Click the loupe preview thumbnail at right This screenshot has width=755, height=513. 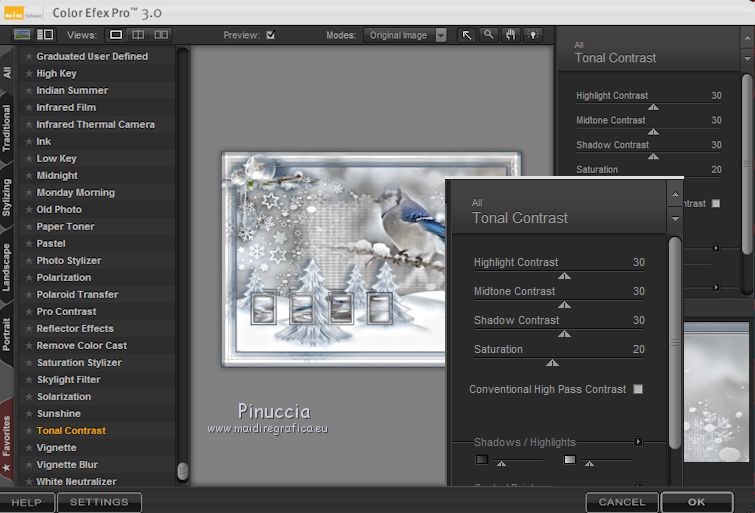pos(716,393)
